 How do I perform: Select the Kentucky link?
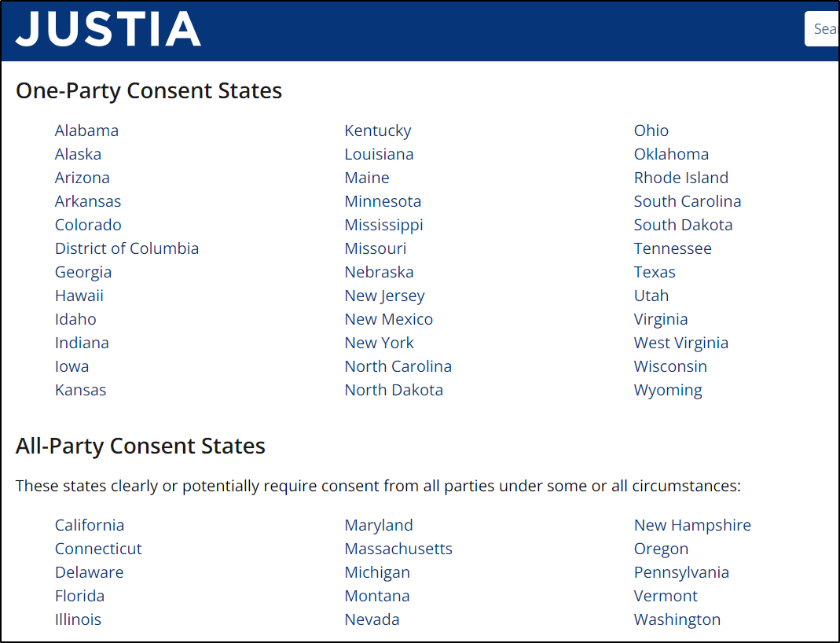pyautogui.click(x=378, y=130)
